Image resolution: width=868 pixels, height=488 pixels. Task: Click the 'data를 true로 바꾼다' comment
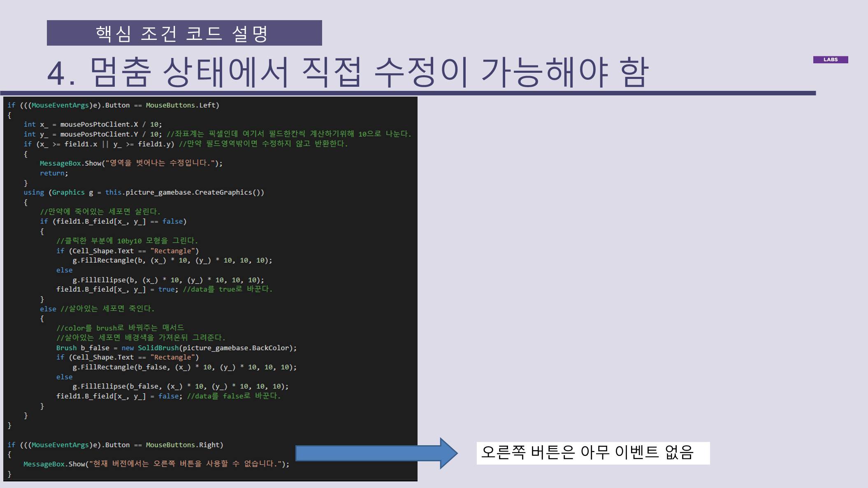pos(227,289)
